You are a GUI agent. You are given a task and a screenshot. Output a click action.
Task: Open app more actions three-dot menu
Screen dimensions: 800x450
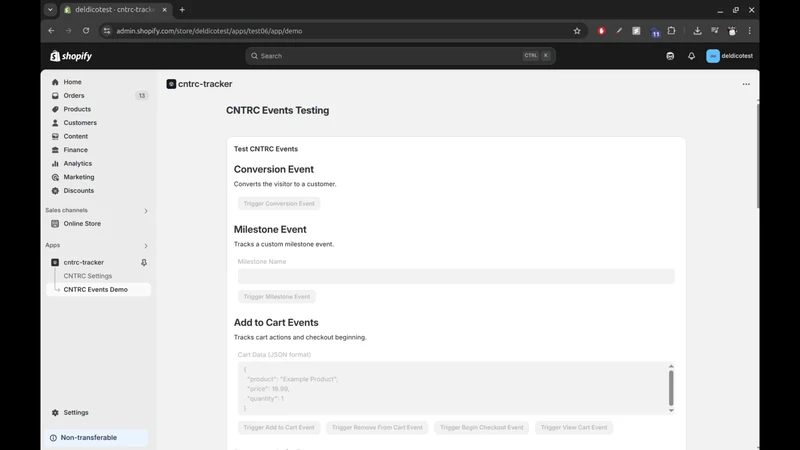(746, 84)
